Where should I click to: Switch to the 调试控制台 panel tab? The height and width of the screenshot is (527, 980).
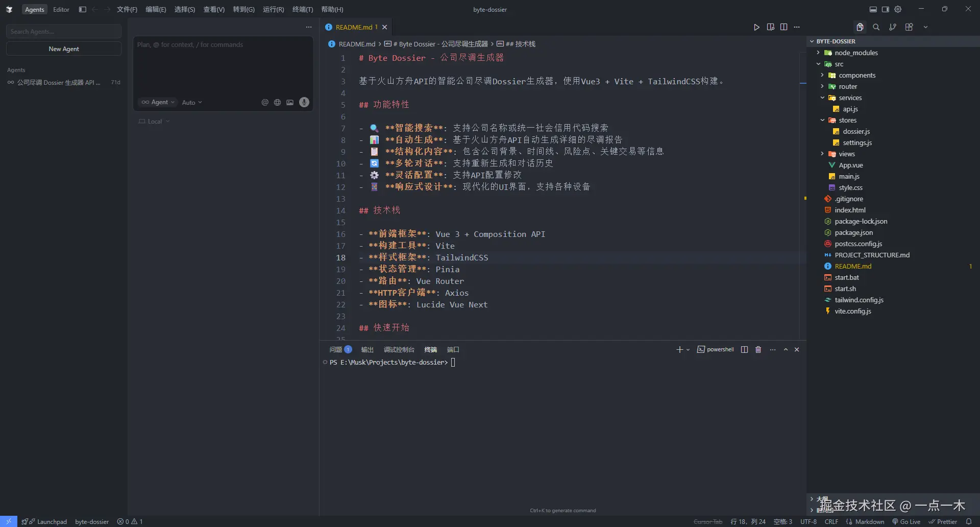coord(399,350)
